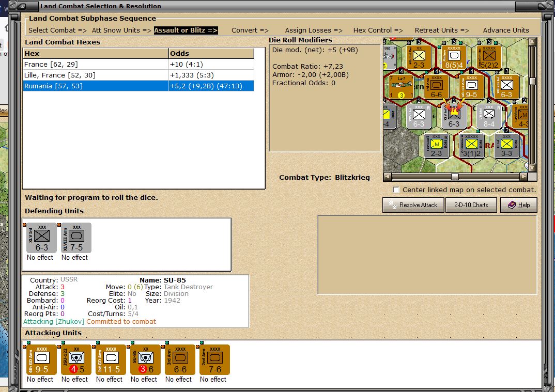
Task: Click the Type: Tank Destroyer detail
Action: click(x=178, y=287)
